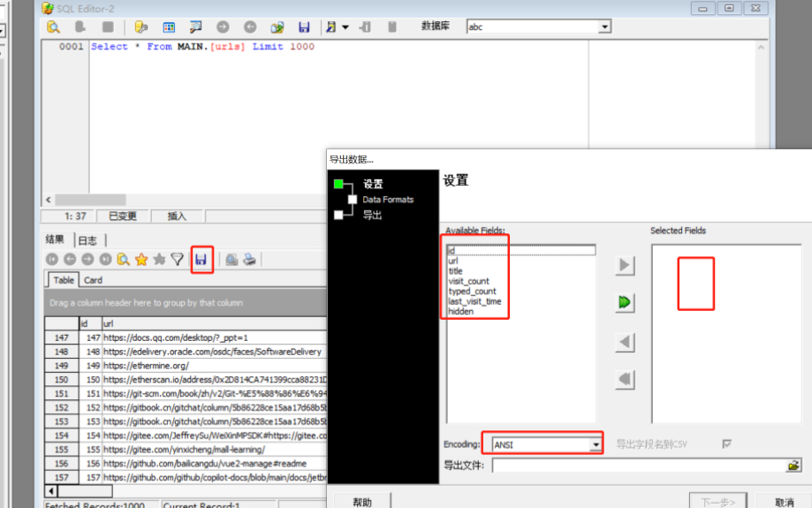Viewport: 812px width, 508px height.
Task: Switch to the 结果 tab
Action: 55,239
